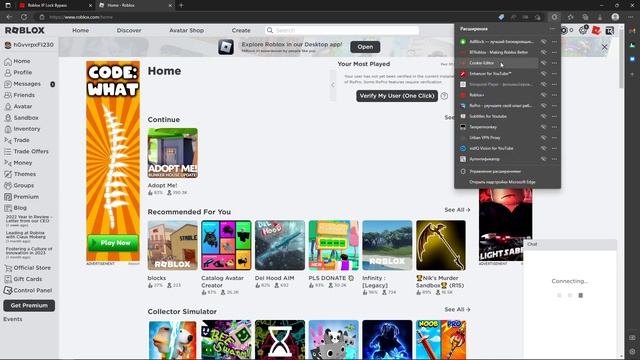Viewport: 640px width, 360px height.
Task: Click See All for Collector Simulator
Action: pyautogui.click(x=457, y=309)
